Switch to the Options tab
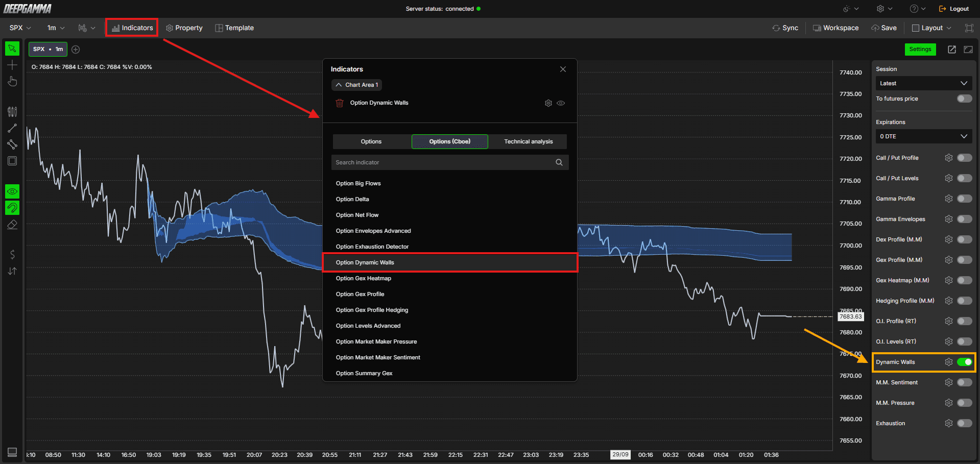980x464 pixels. tap(371, 141)
